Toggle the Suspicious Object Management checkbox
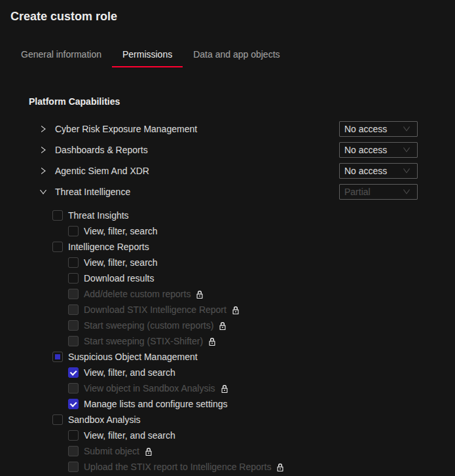This screenshot has width=455, height=476. [x=58, y=357]
